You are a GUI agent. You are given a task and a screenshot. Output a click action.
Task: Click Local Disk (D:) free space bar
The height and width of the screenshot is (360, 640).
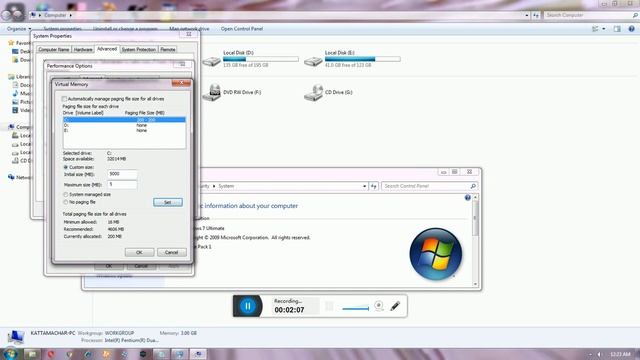(x=261, y=59)
